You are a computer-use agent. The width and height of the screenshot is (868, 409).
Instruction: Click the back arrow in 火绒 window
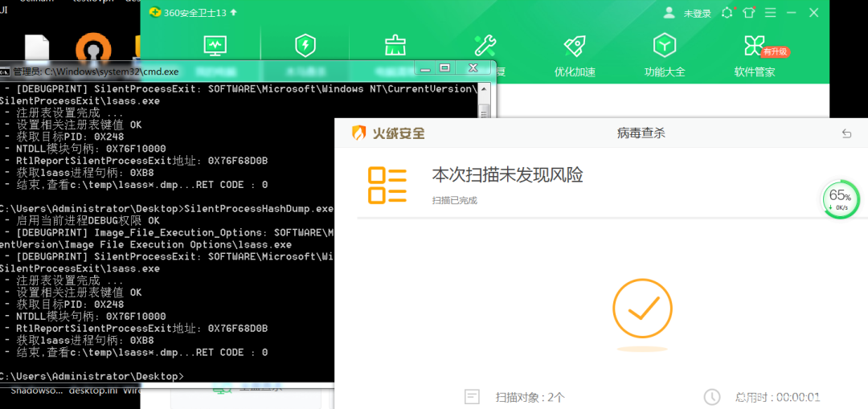846,133
